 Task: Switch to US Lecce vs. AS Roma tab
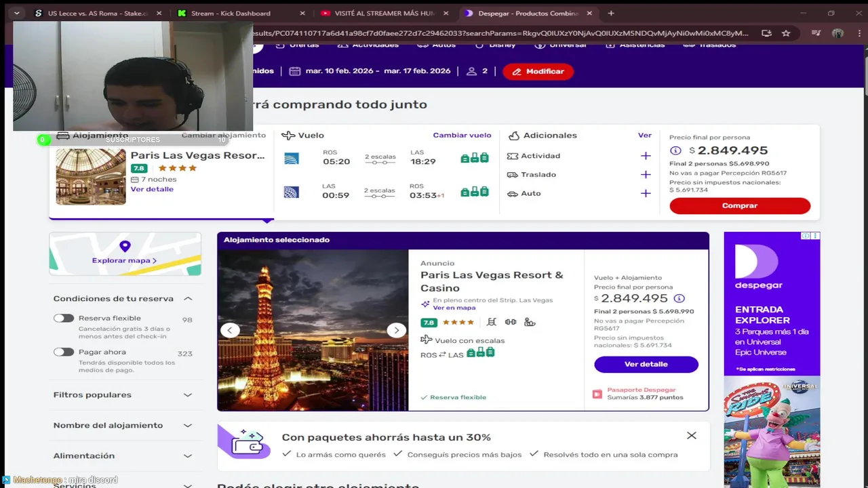98,13
